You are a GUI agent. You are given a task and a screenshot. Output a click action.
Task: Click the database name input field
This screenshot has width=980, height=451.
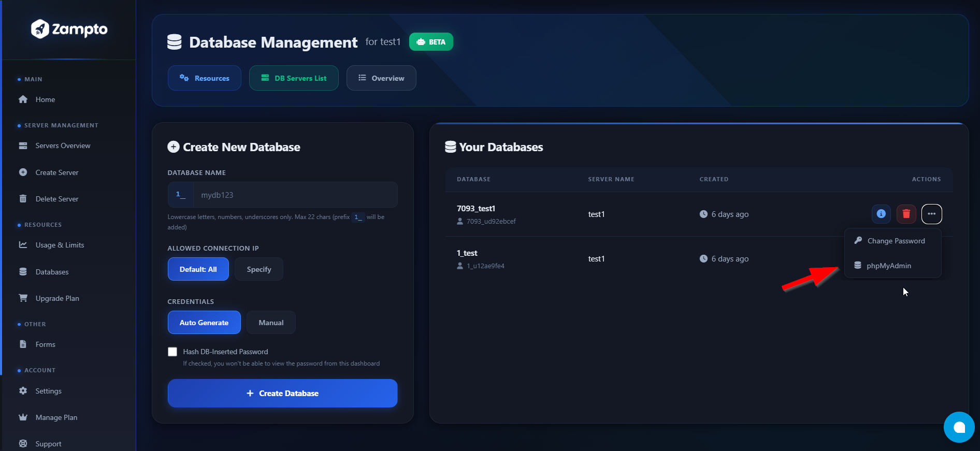click(x=295, y=195)
